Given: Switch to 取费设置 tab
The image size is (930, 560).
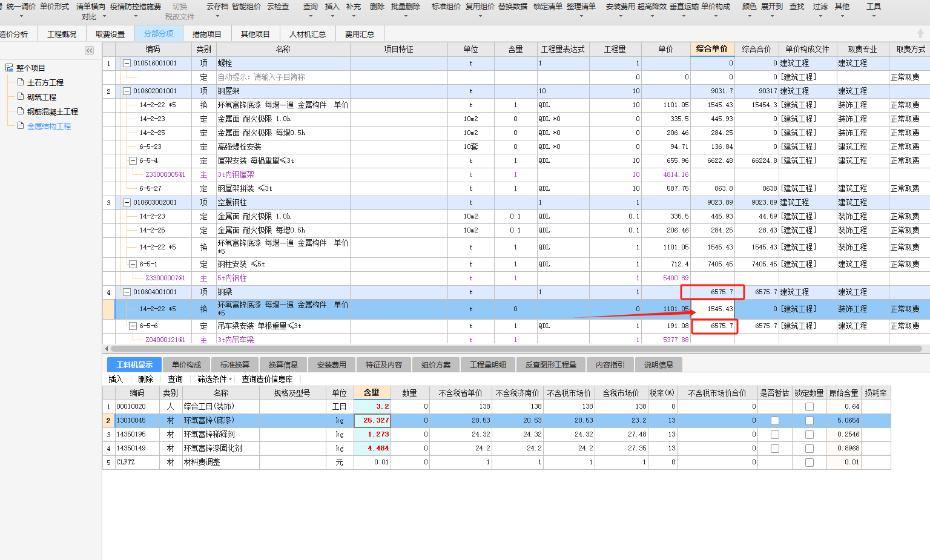Looking at the screenshot, I should click(x=110, y=34).
